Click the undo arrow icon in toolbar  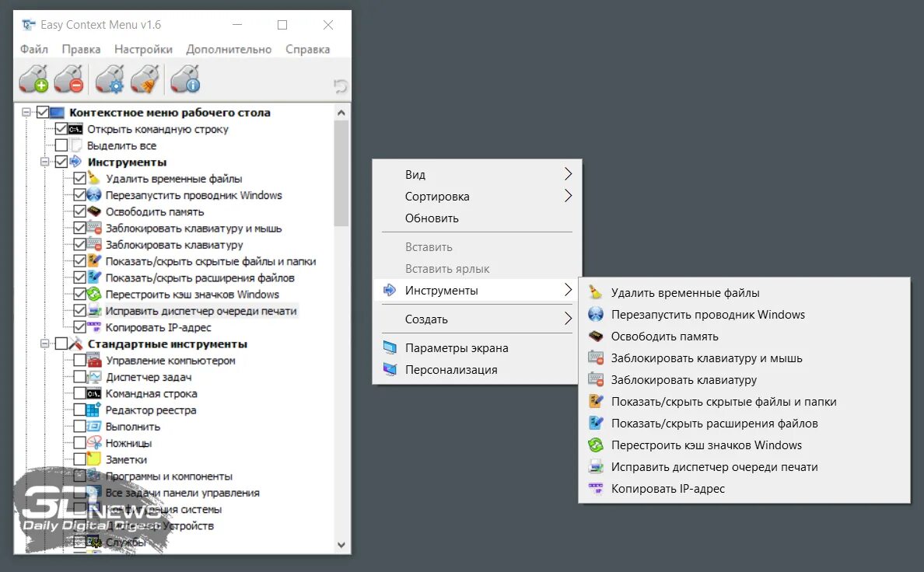coord(340,86)
